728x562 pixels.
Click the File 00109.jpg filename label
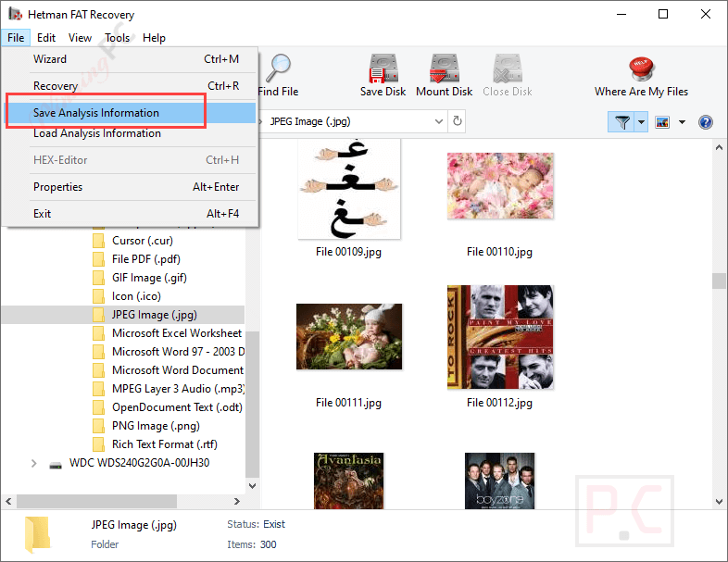click(x=348, y=252)
